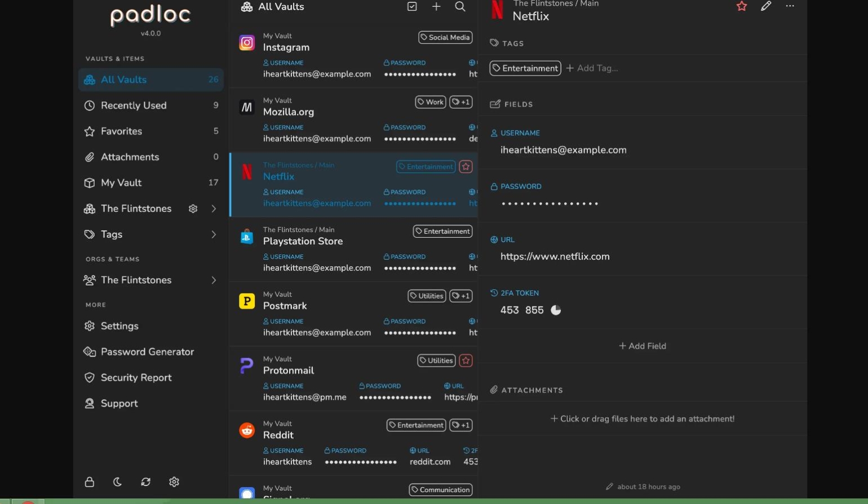Enable multi-select mode in All Vaults header
This screenshot has height=504, width=868.
(x=412, y=7)
